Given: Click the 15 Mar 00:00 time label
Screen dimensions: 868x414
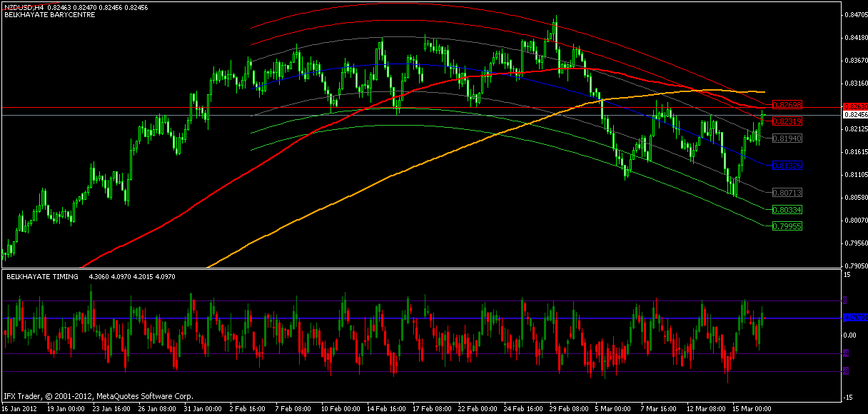Looking at the screenshot, I should (x=752, y=409).
